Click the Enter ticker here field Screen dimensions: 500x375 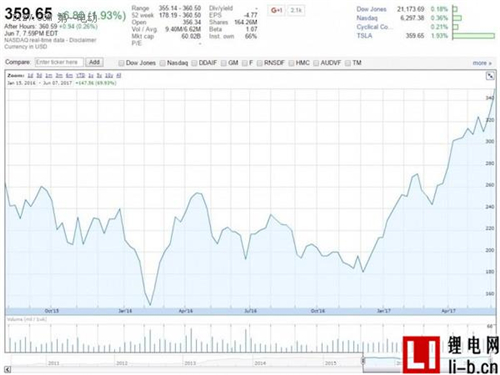(x=59, y=62)
